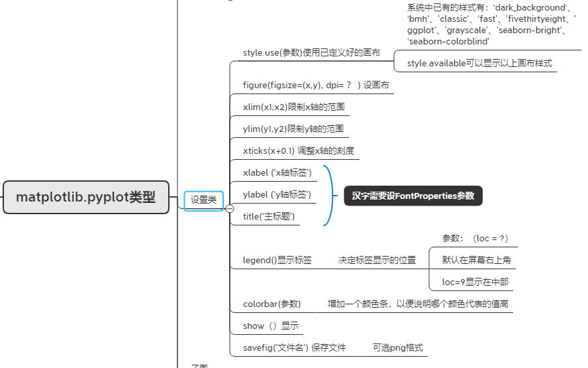Select the xlabel('x轴标签') node
This screenshot has height=368, width=588.
[x=277, y=173]
